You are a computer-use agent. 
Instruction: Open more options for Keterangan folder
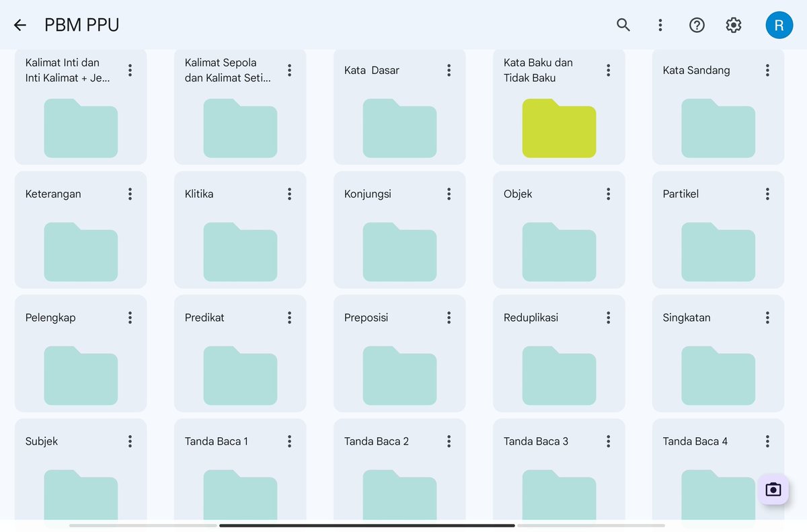tap(130, 194)
